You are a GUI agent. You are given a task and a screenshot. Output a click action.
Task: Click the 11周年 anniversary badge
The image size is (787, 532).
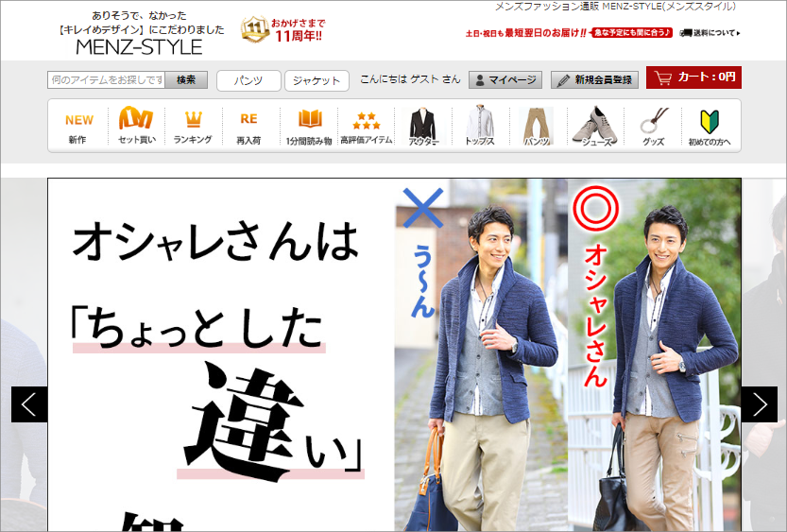pyautogui.click(x=283, y=30)
